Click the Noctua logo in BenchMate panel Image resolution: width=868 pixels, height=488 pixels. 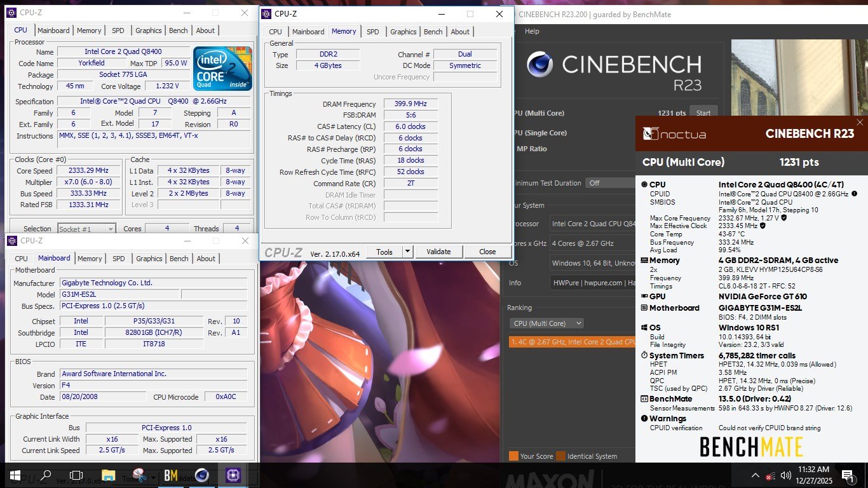pos(674,134)
